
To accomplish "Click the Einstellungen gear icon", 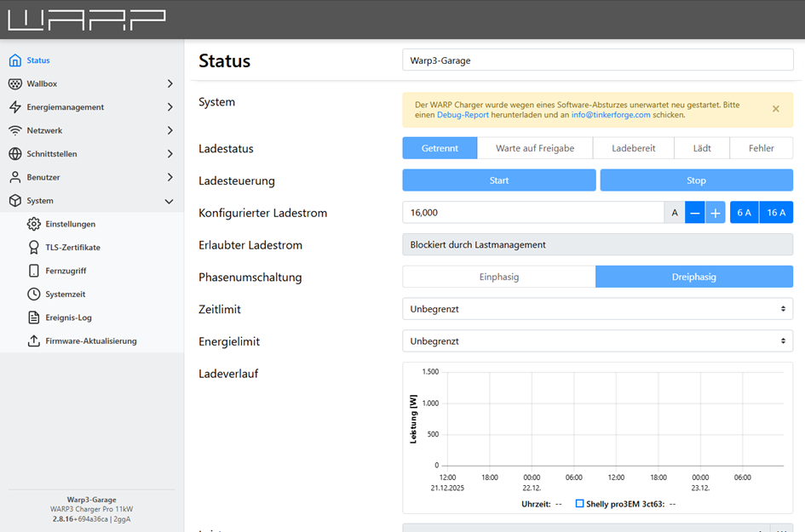I will tap(34, 224).
